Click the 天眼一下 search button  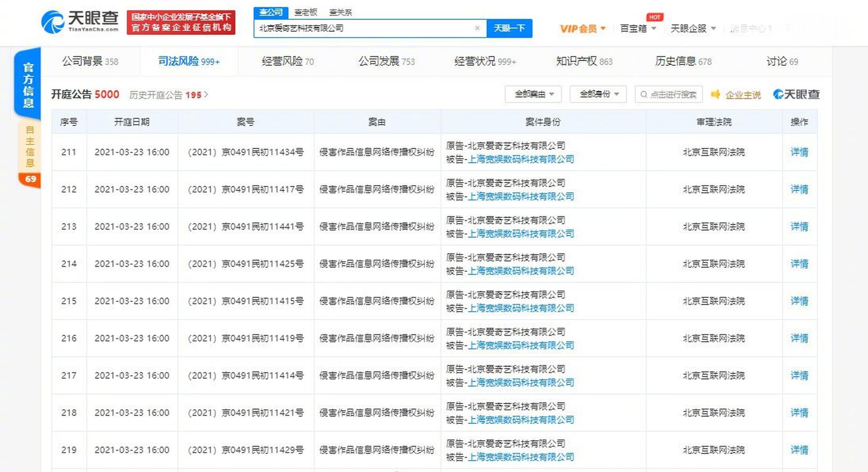(x=510, y=28)
